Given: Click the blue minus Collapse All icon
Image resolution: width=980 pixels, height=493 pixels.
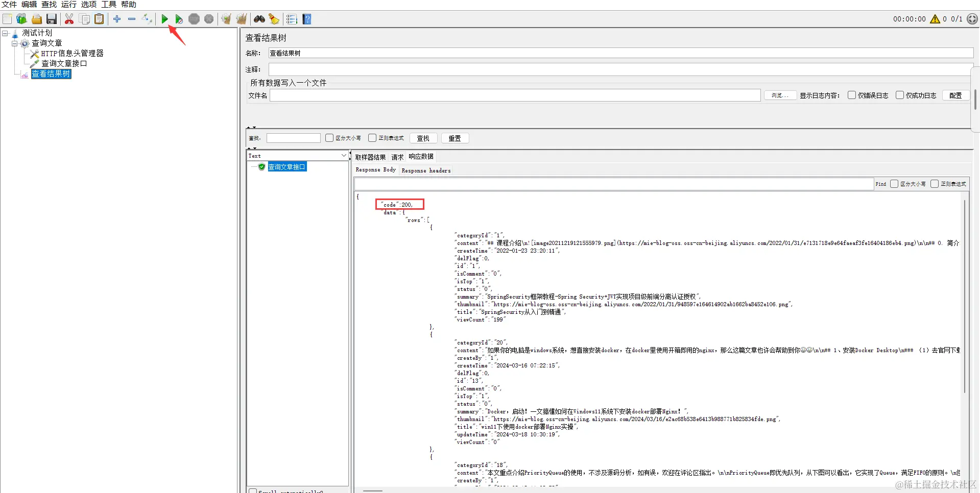Looking at the screenshot, I should click(132, 19).
